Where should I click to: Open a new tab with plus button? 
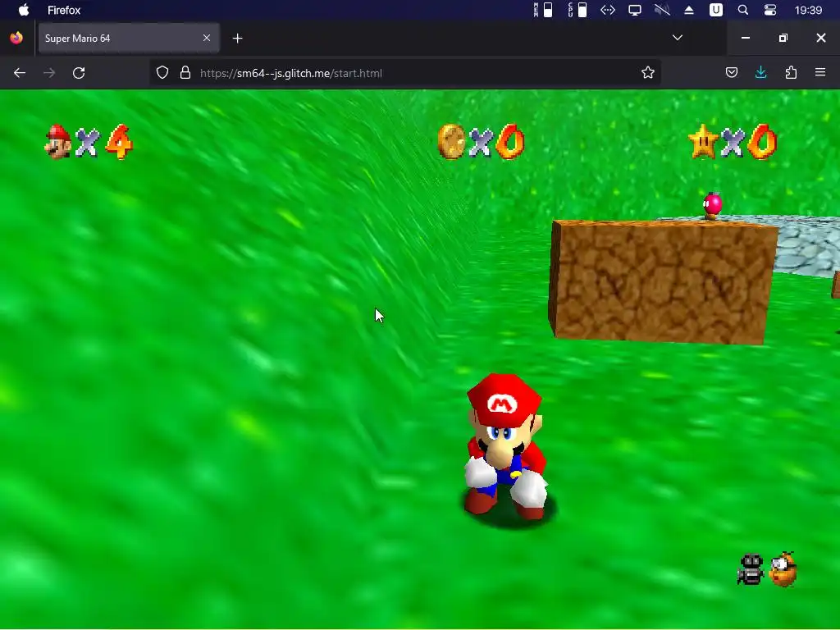tap(237, 38)
